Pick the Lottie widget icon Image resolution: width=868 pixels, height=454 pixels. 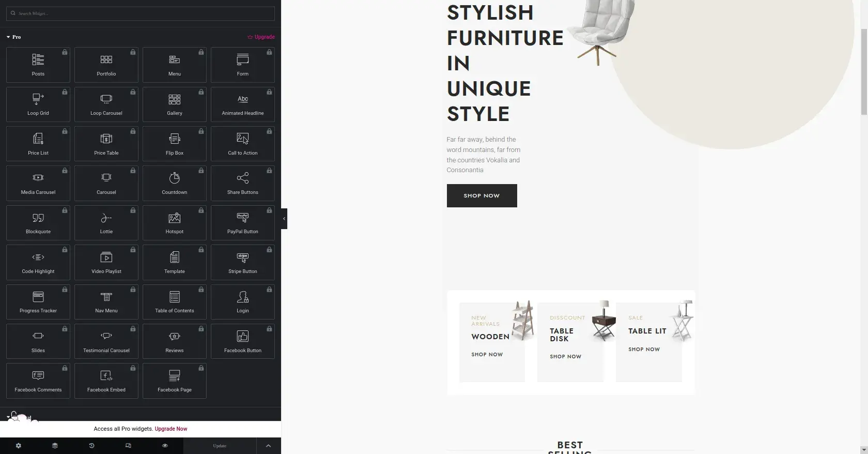coord(106,218)
